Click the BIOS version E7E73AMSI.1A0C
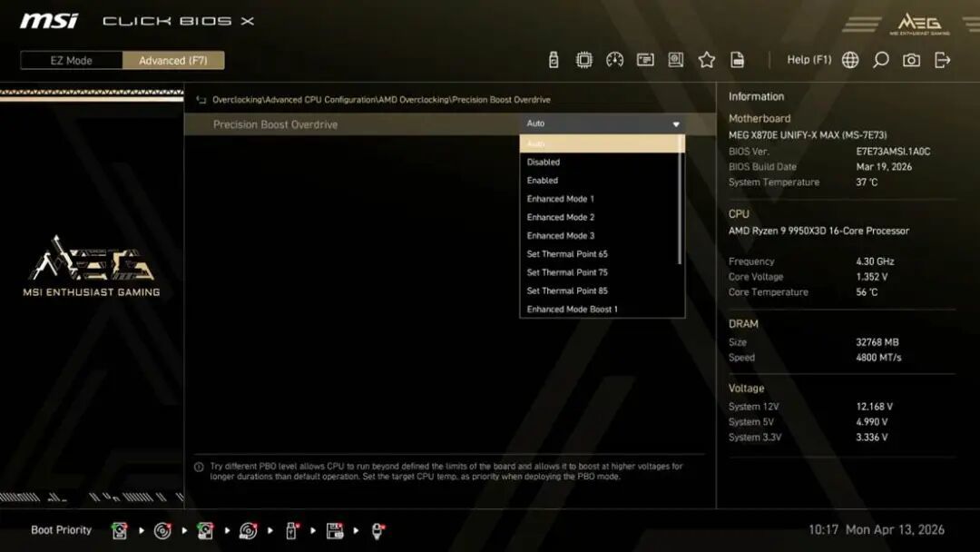 point(893,152)
